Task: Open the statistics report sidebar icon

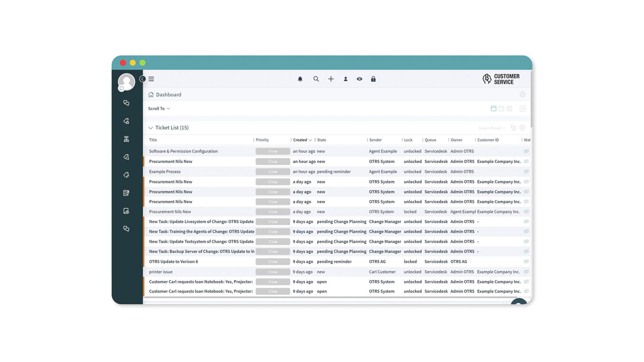Action: point(126,193)
